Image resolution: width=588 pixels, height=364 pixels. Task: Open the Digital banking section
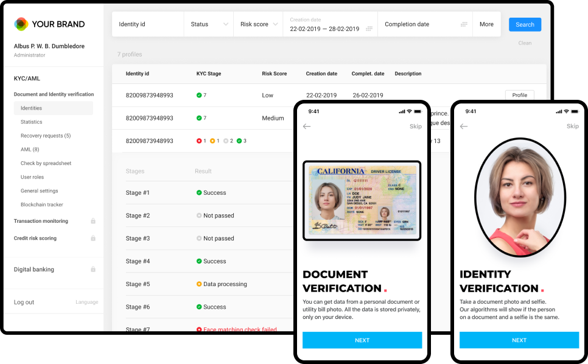point(33,269)
